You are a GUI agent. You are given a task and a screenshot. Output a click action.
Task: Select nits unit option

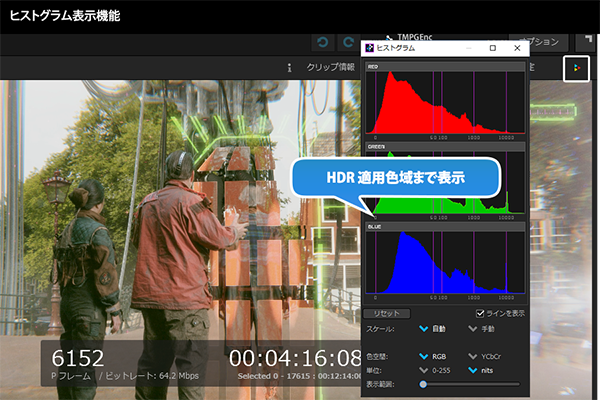pyautogui.click(x=481, y=370)
